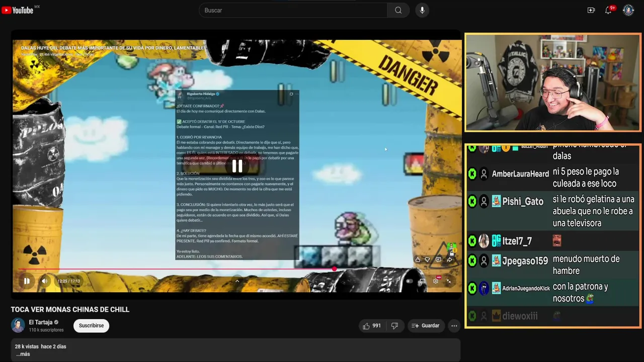This screenshot has width=644, height=362.
Task: Click Itzel7_7 profile picture in chat
Action: [x=484, y=241]
